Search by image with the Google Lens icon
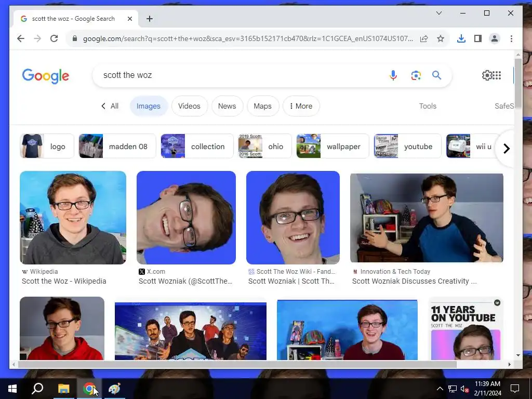This screenshot has height=399, width=532. click(416, 75)
